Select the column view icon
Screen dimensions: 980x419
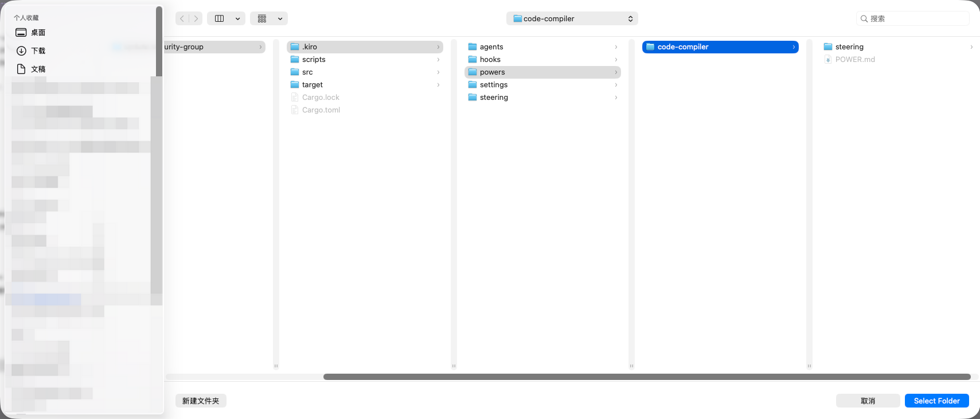(219, 18)
